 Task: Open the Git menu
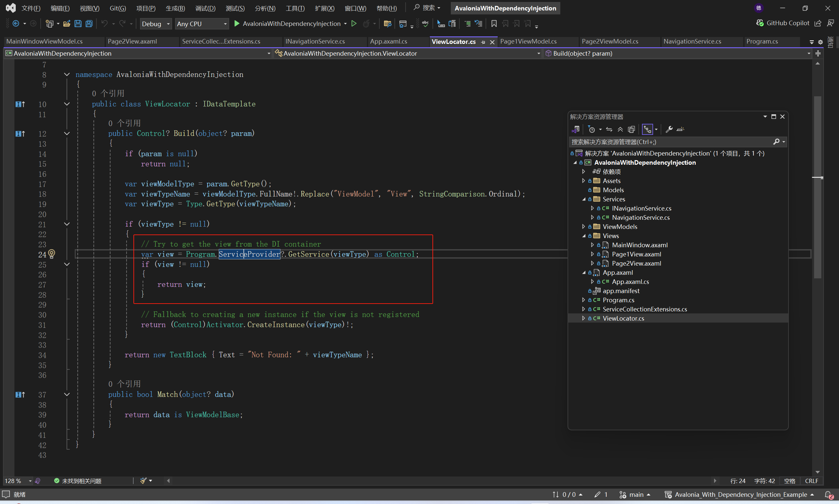click(117, 8)
